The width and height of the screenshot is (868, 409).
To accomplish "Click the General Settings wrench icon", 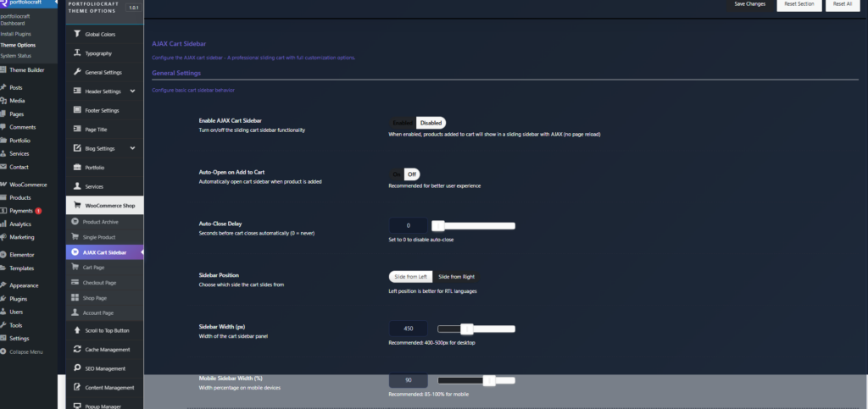I will point(77,72).
